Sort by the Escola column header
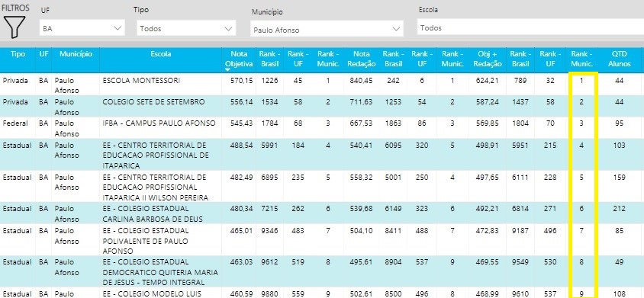 point(161,54)
